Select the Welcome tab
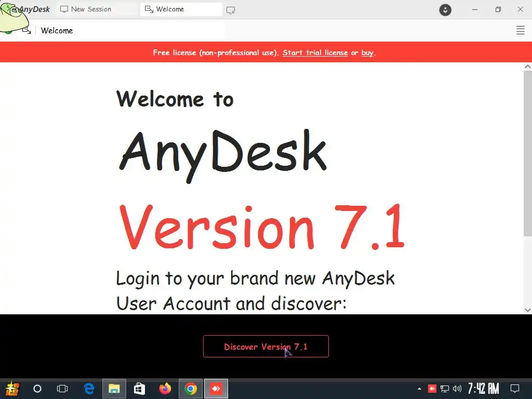This screenshot has height=399, width=532. (x=181, y=9)
